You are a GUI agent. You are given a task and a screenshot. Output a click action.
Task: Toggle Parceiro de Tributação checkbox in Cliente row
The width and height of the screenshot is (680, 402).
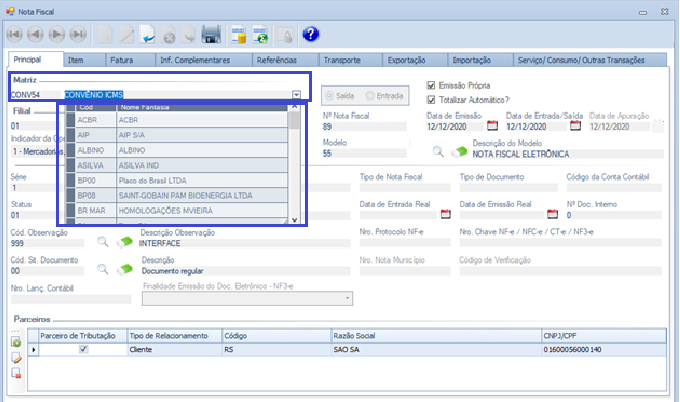coord(83,350)
